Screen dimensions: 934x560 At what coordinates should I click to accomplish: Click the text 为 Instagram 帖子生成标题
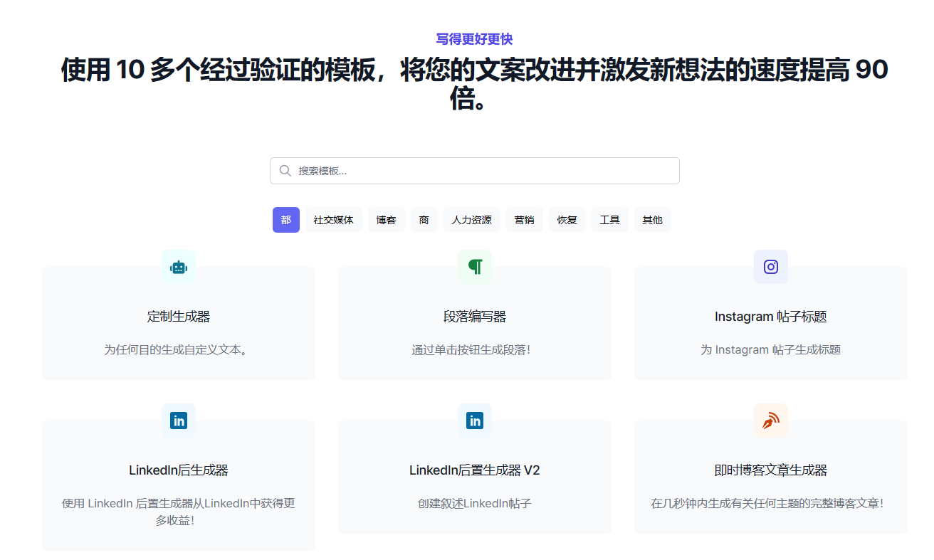pos(771,350)
